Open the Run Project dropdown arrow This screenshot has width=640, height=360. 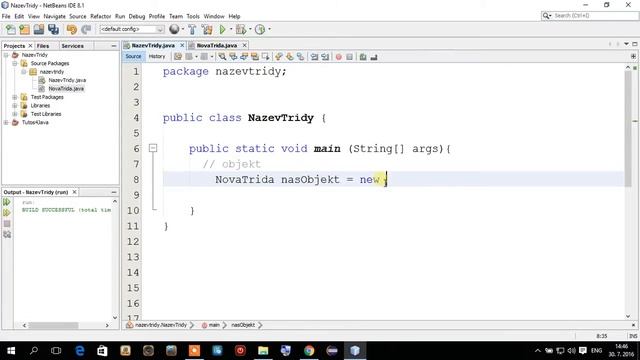pyautogui.click(x=231, y=29)
